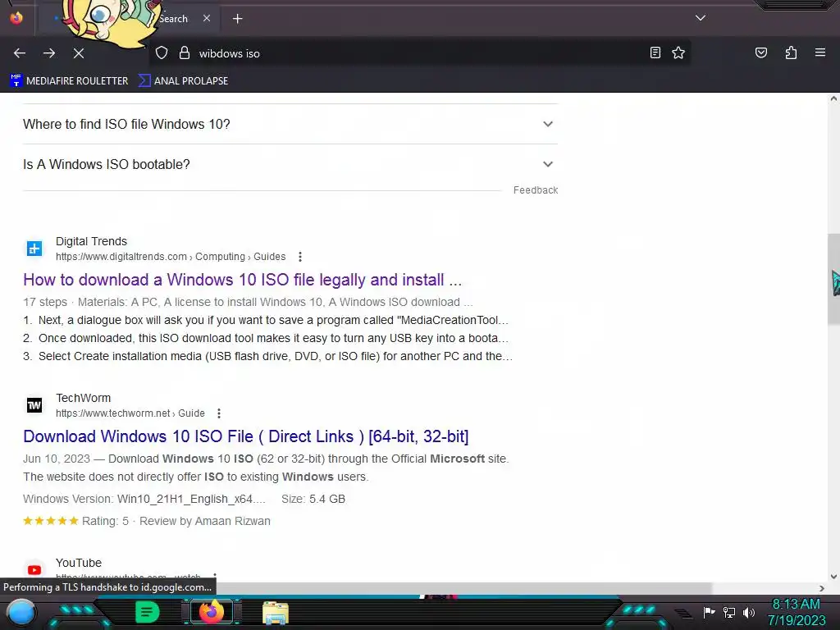This screenshot has height=630, width=840.
Task: Save page to Pocket
Action: (761, 52)
